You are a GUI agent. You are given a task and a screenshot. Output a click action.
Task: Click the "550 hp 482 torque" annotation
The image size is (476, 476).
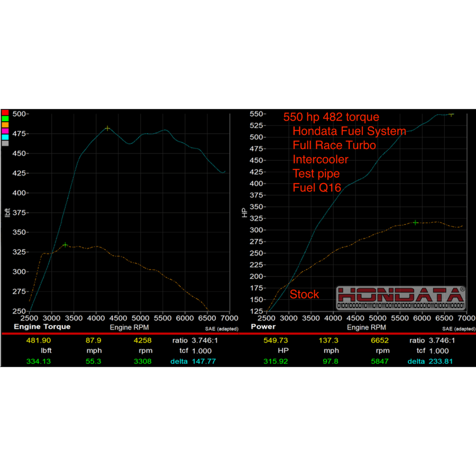click(331, 117)
